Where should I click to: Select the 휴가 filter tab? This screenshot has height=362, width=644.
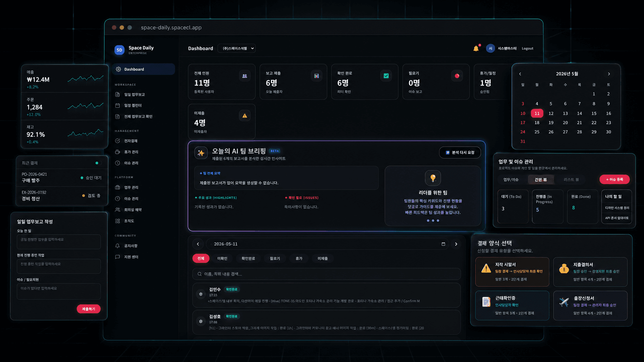299,259
